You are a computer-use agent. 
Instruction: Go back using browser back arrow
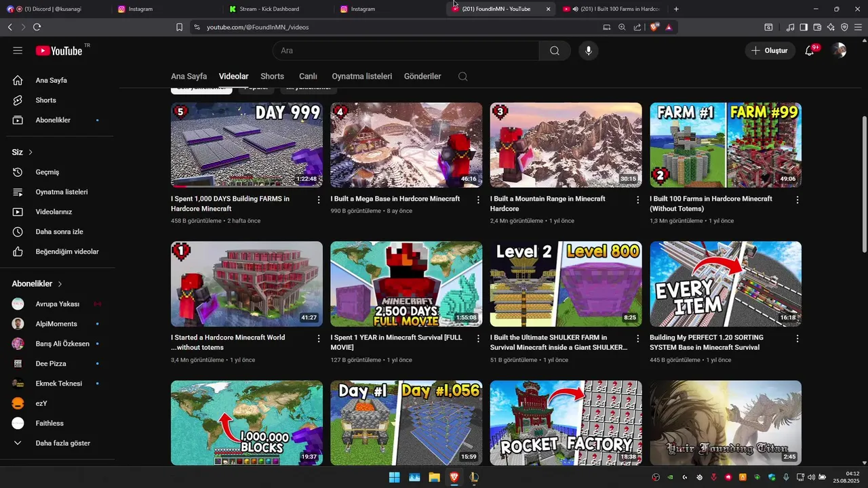coord(9,27)
